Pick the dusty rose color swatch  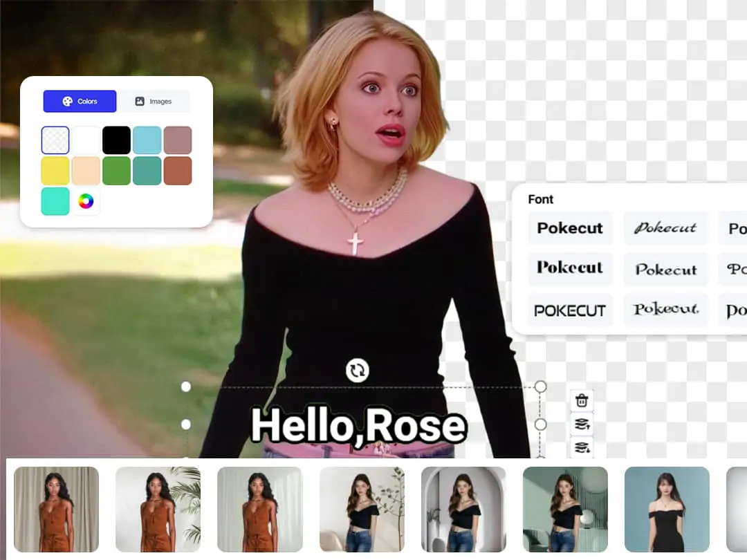point(178,140)
